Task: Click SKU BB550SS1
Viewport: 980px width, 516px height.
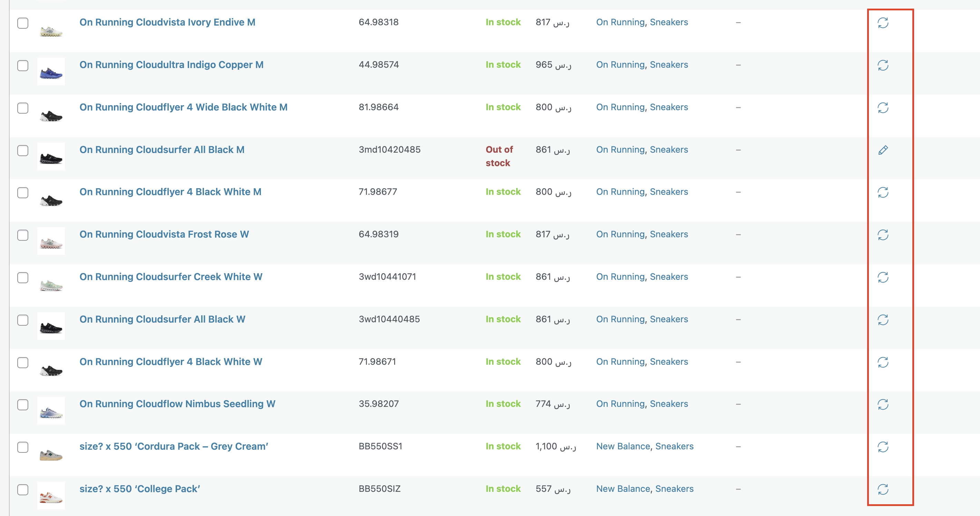Action: click(380, 446)
